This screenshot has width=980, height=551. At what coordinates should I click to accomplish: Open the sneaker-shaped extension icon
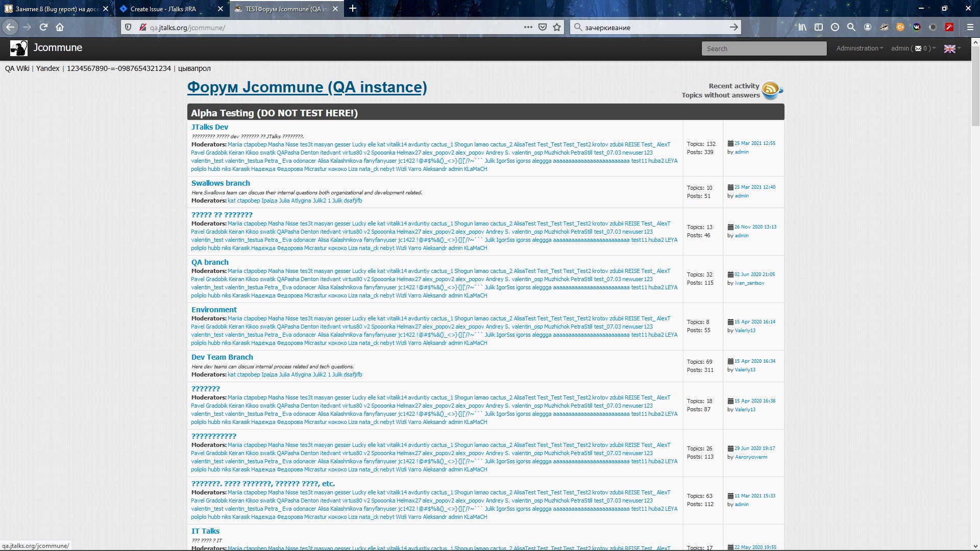[x=884, y=27]
